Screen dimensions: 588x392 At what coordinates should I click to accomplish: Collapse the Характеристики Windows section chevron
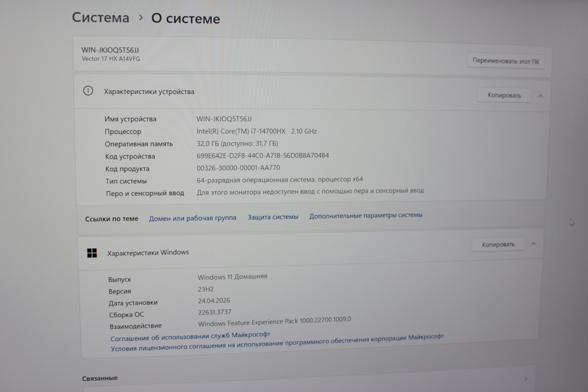[x=534, y=244]
